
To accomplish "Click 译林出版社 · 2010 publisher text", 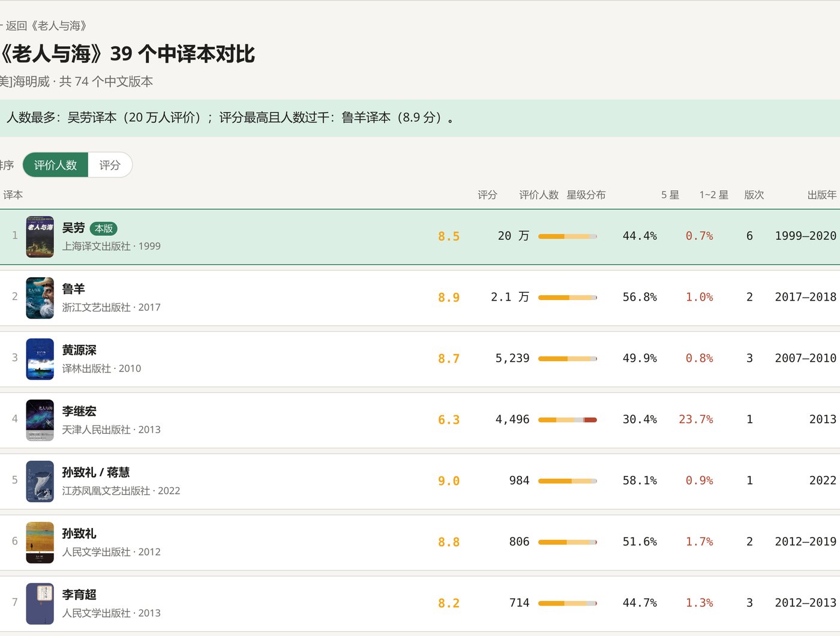I will (x=102, y=368).
